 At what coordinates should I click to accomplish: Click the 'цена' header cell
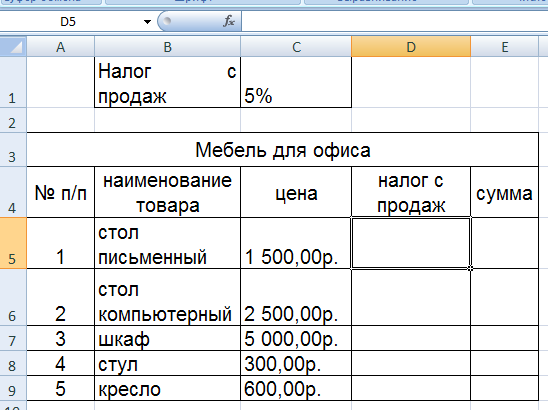[296, 192]
